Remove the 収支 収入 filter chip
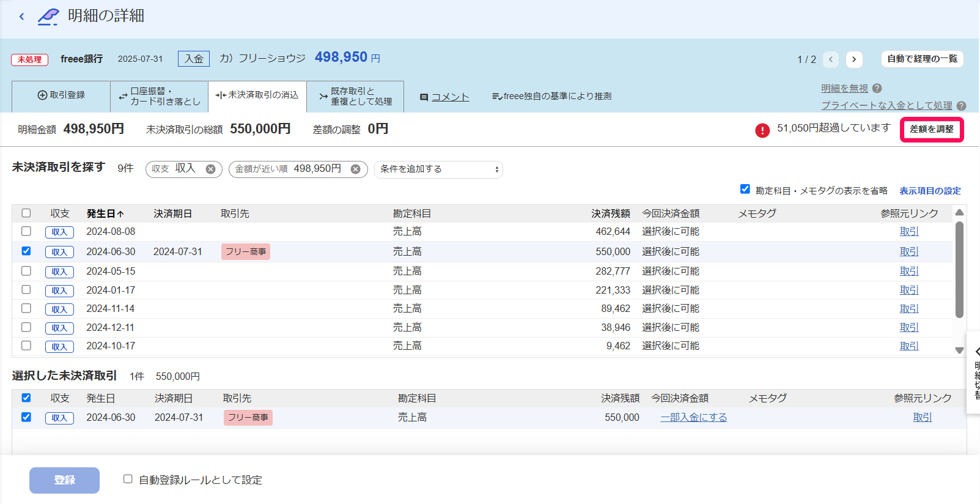 [210, 169]
